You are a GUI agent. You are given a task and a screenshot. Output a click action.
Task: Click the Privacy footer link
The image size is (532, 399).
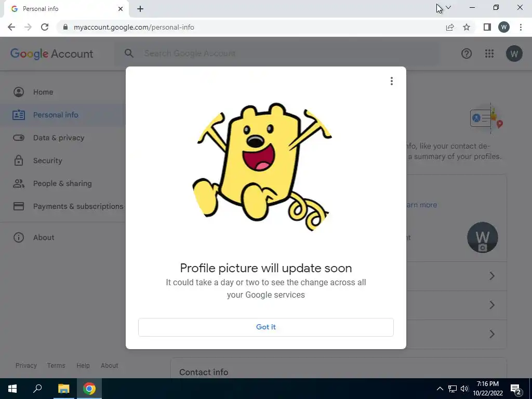tap(26, 365)
